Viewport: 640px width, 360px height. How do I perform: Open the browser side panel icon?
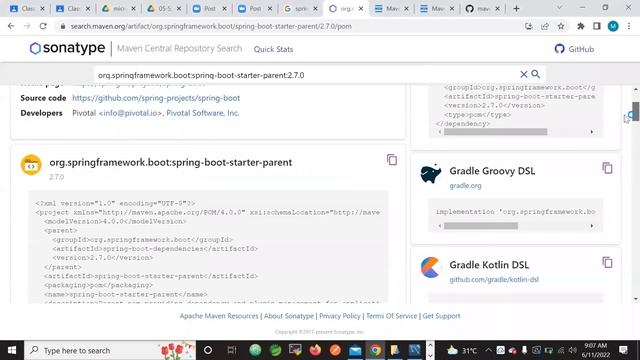[597, 26]
